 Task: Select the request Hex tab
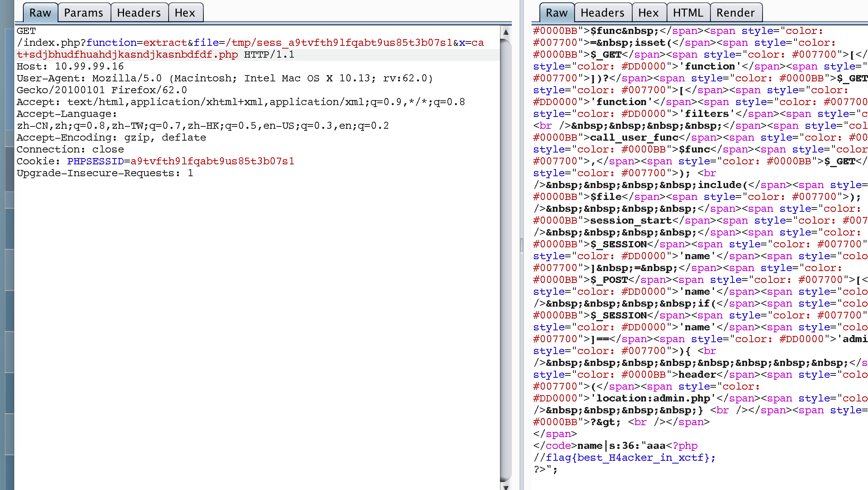185,13
